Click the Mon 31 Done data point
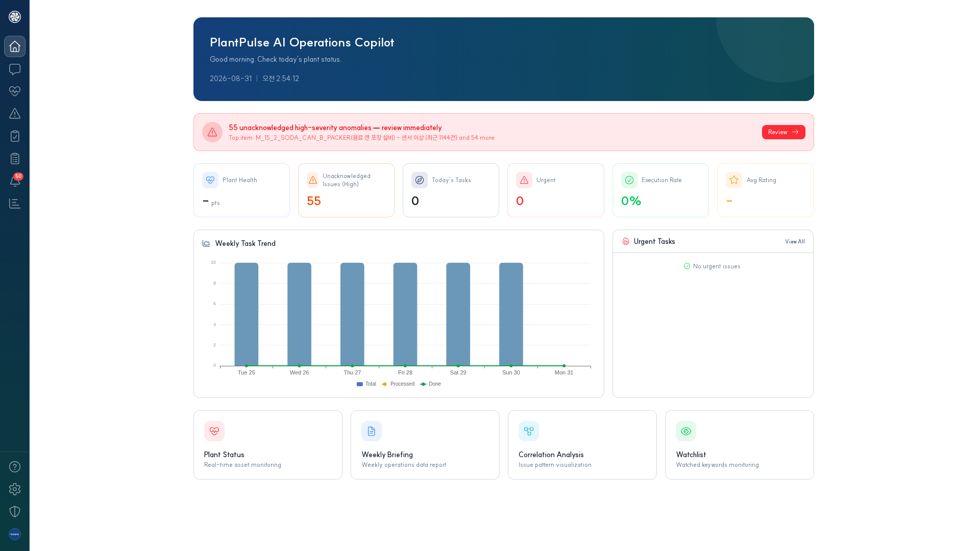980x551 pixels. [x=564, y=366]
